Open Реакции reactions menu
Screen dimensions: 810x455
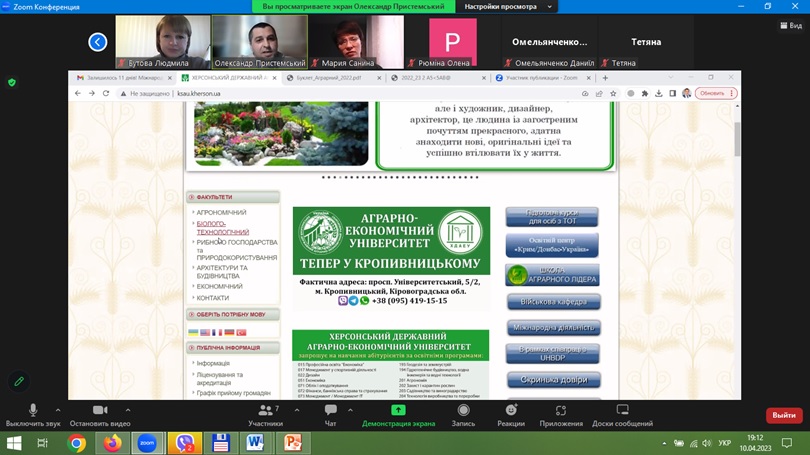(x=511, y=415)
